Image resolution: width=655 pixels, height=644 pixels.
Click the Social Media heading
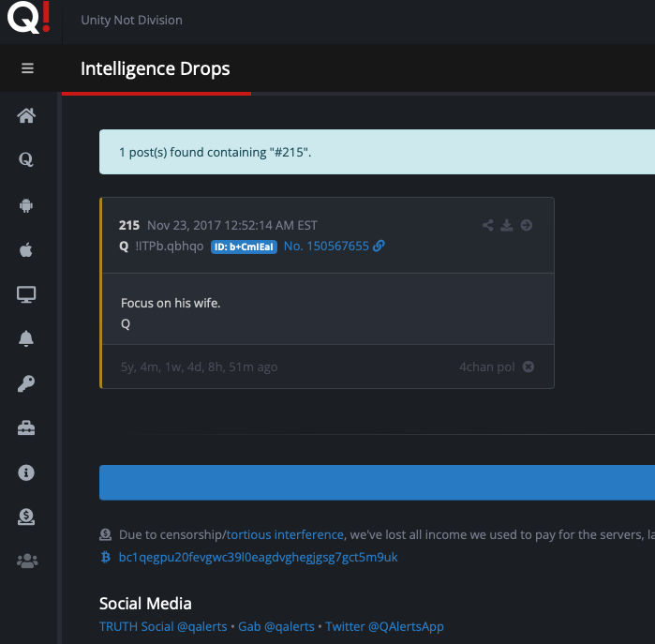tap(145, 604)
